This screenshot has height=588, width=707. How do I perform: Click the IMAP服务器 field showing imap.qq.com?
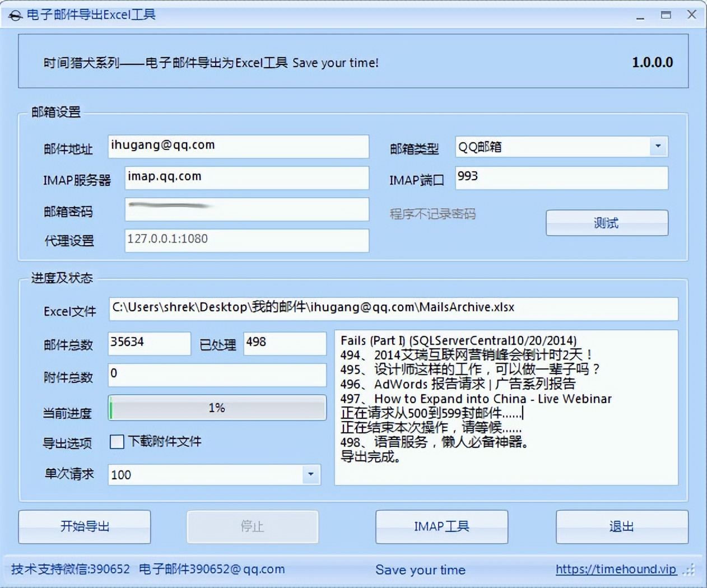click(x=246, y=178)
